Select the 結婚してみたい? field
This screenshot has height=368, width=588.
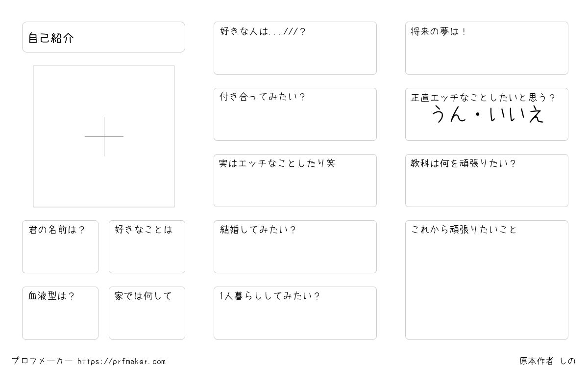pos(295,247)
